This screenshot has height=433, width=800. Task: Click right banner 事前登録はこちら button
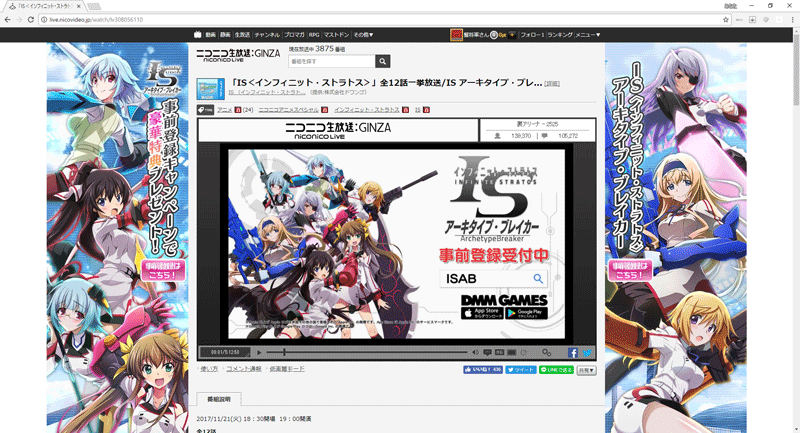pyautogui.click(x=630, y=270)
